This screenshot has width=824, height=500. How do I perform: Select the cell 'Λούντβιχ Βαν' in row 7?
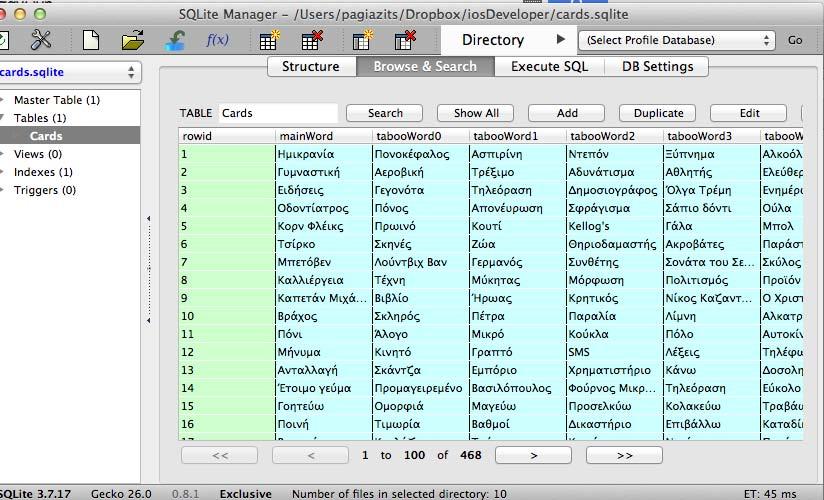[x=420, y=262]
